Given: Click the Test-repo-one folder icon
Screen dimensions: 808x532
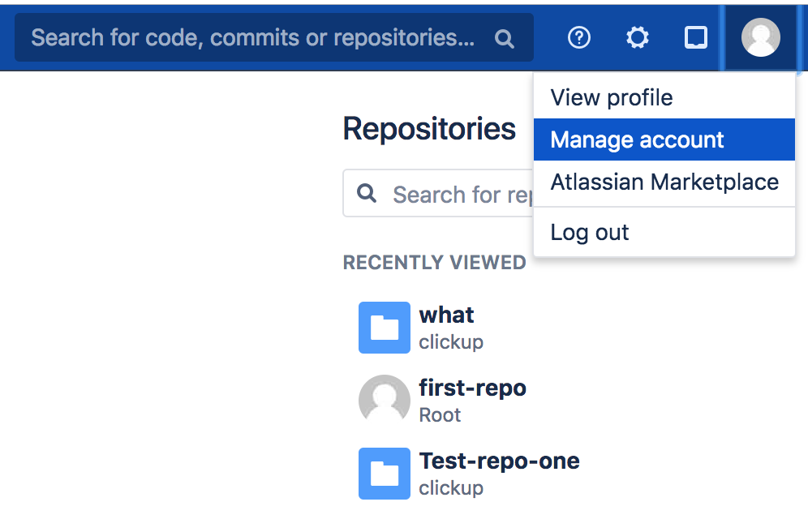Looking at the screenshot, I should coord(385,474).
